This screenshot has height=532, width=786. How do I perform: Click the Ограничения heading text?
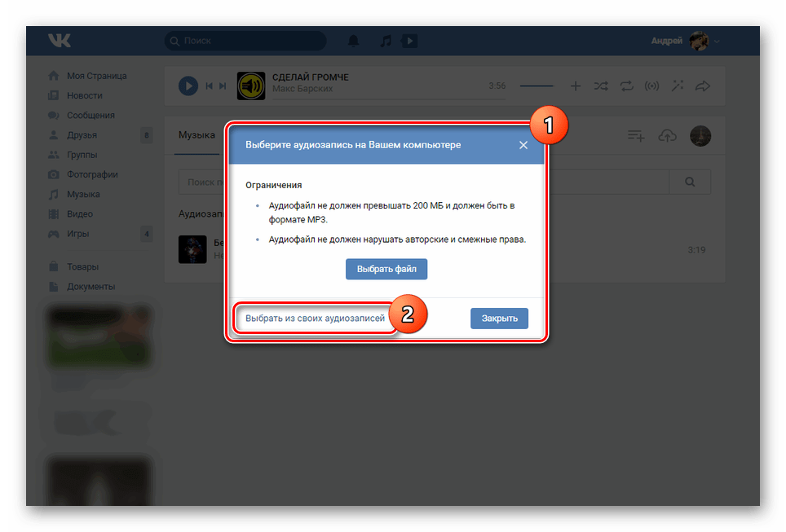point(273,185)
